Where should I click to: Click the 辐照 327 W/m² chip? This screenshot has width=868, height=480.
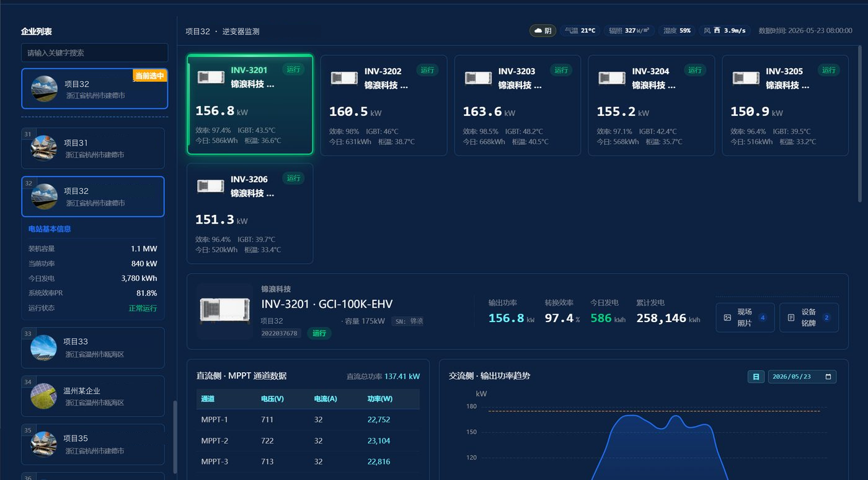coord(629,30)
